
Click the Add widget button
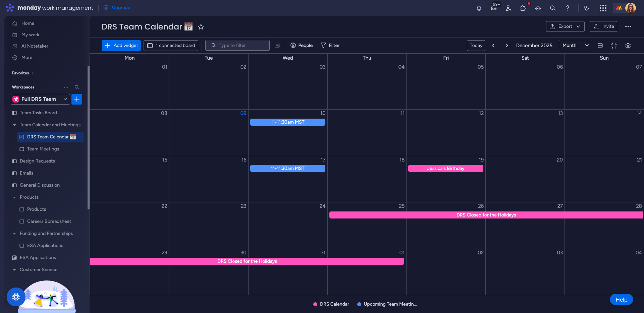[121, 46]
